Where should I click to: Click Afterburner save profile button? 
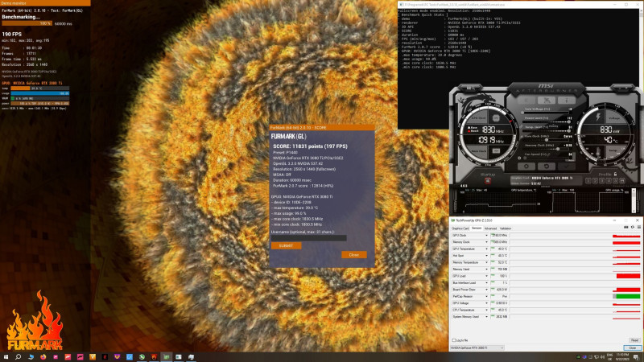622,180
